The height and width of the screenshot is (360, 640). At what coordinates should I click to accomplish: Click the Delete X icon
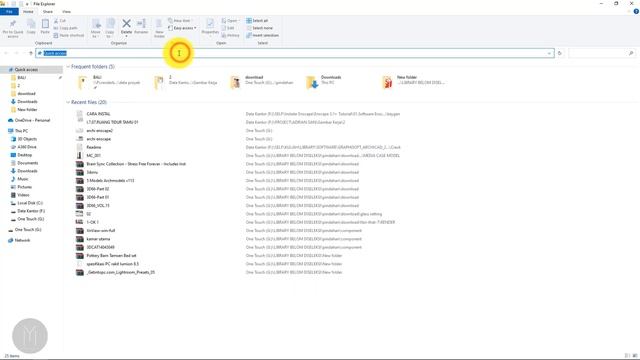click(127, 24)
